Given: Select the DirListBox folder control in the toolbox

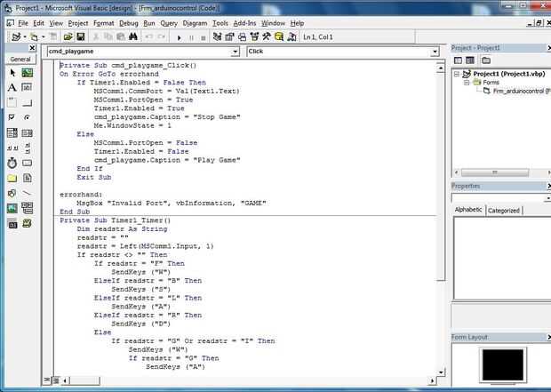Looking at the screenshot, I should 12,178.
